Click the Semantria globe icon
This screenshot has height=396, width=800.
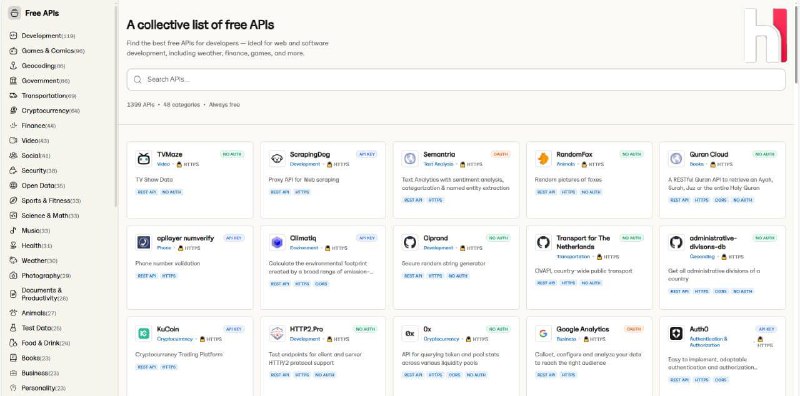click(x=410, y=159)
